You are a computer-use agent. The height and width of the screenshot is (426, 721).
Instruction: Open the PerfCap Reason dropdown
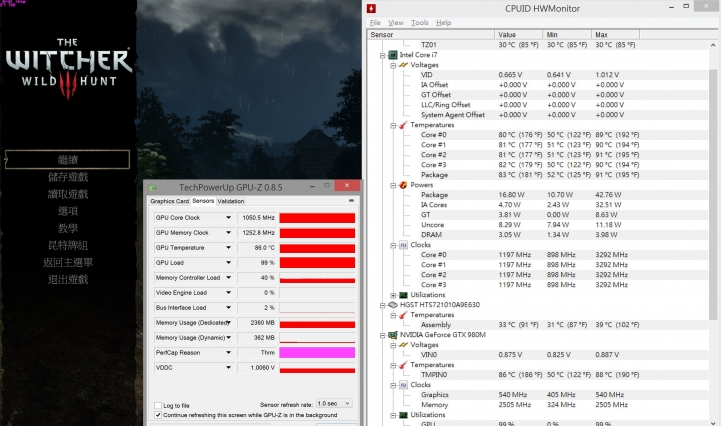tap(228, 353)
